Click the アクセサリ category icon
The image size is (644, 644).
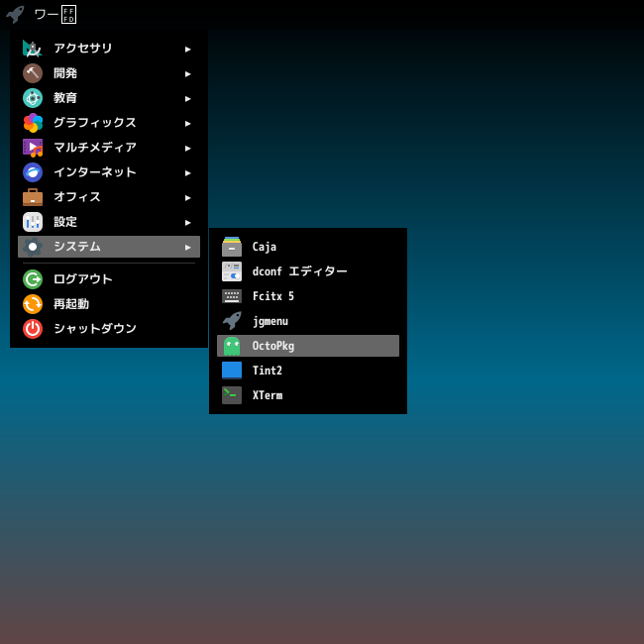(33, 49)
